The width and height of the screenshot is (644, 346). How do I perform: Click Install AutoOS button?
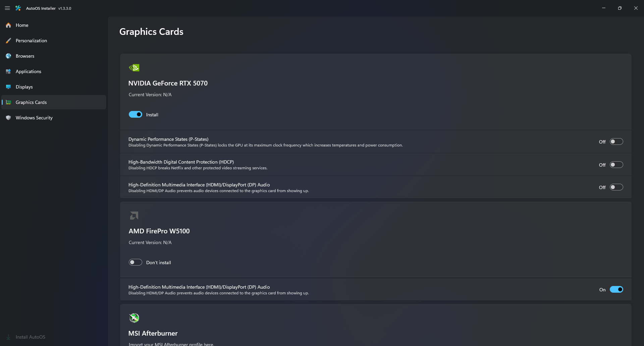click(54, 337)
